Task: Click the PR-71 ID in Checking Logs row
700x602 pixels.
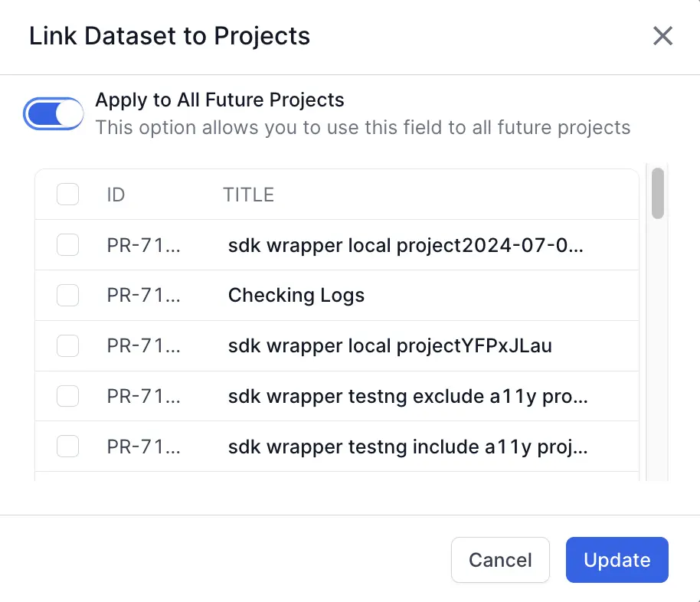Action: [143, 295]
